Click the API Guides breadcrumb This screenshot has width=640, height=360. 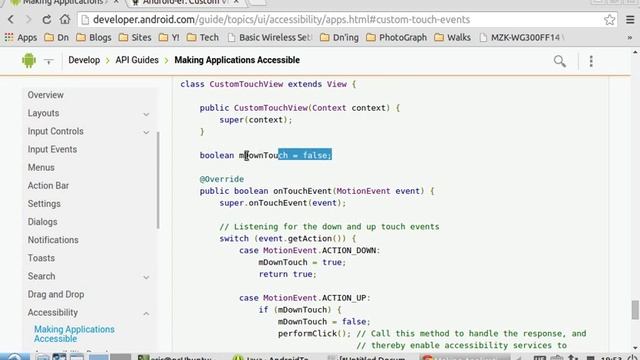[x=137, y=60]
